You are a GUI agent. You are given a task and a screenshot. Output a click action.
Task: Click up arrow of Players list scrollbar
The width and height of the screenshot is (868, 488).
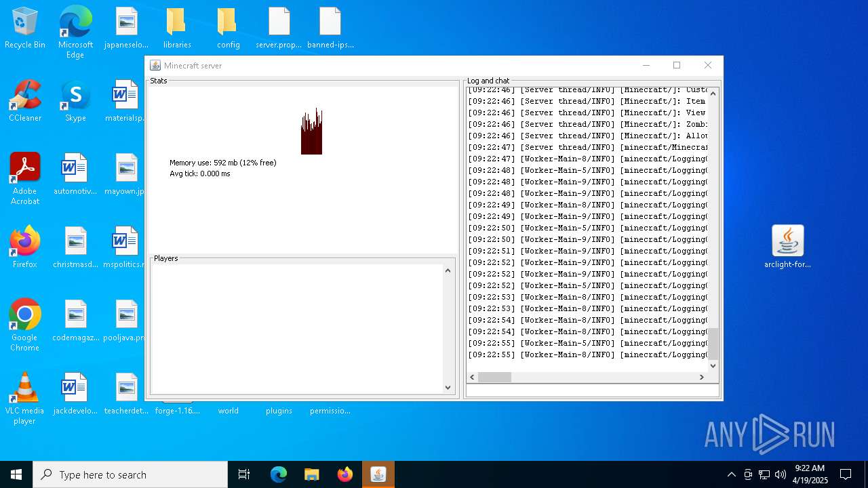coord(448,270)
